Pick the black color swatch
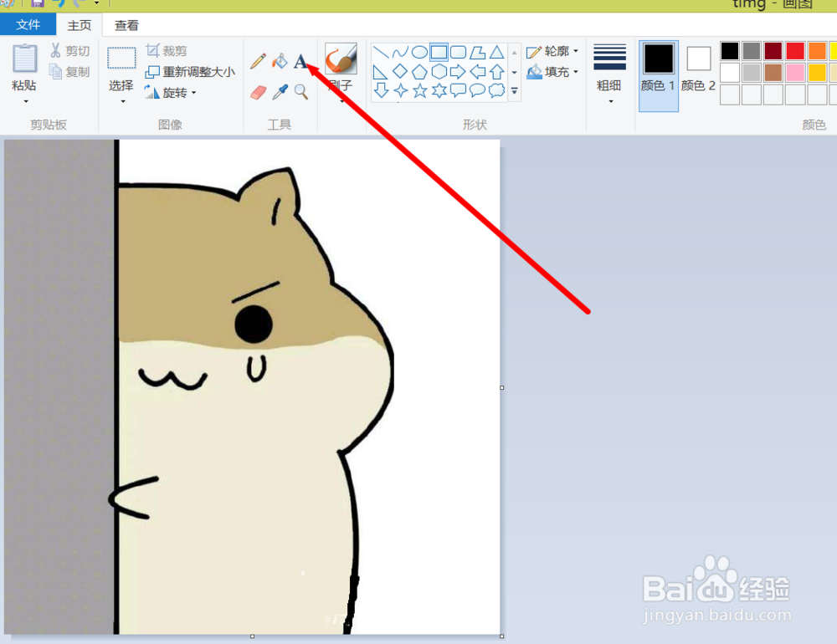This screenshot has width=837, height=644. [x=730, y=51]
